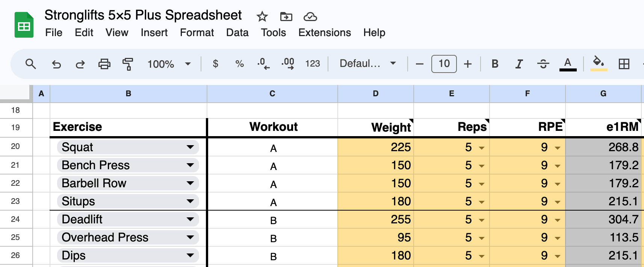
Task: Click the font size field showing 10
Action: 444,64
